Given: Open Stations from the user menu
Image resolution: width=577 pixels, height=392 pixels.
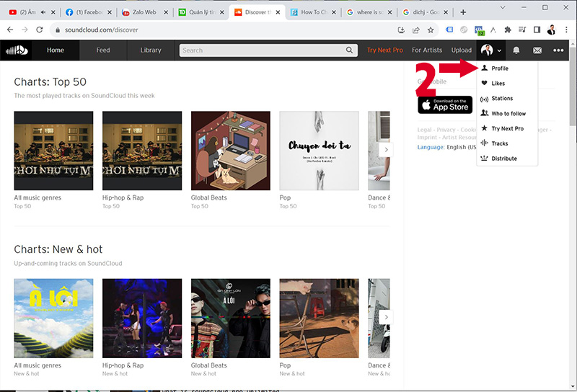Looking at the screenshot, I should (502, 99).
